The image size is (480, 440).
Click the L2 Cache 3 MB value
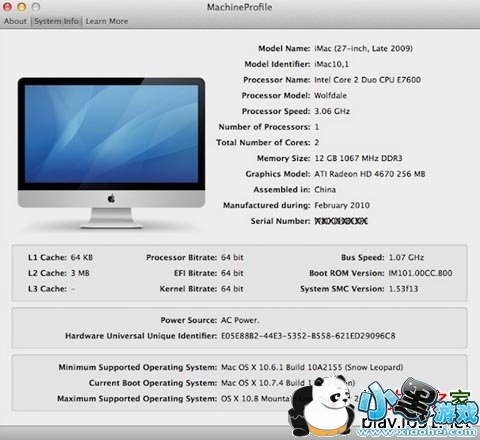80,273
